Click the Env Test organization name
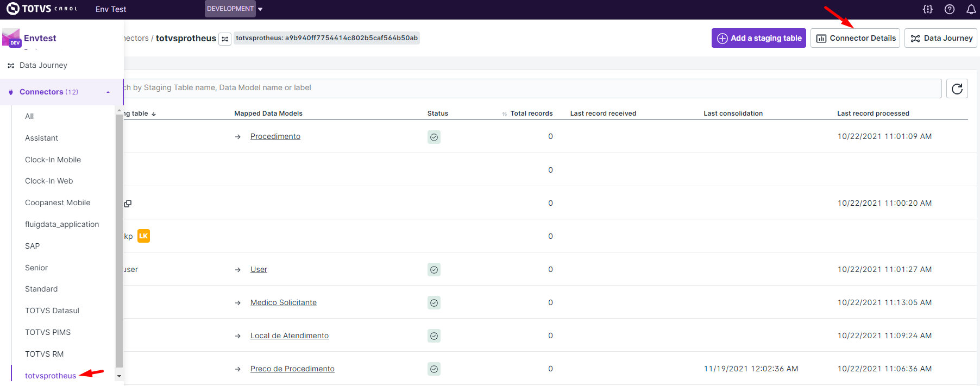 [111, 9]
